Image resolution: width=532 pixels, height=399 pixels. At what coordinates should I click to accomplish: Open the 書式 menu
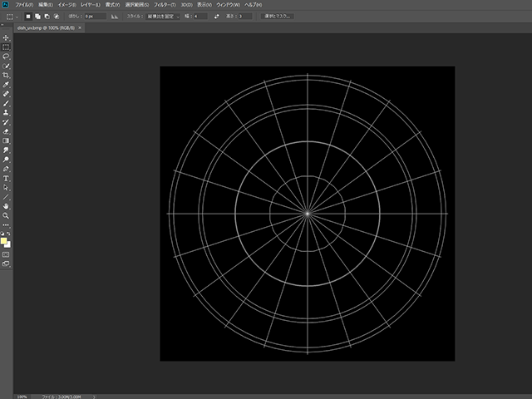point(112,5)
